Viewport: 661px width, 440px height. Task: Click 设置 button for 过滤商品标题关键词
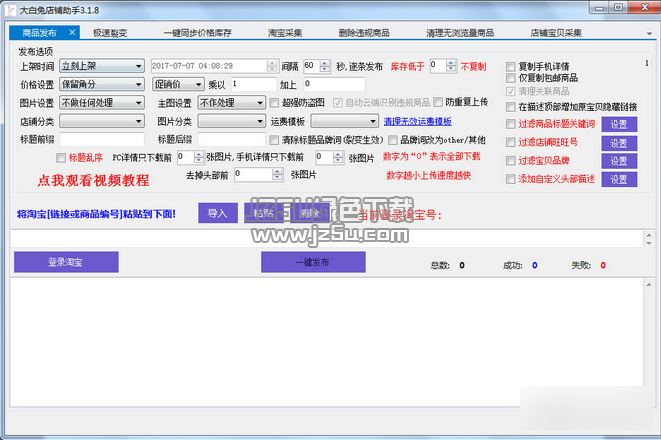tap(619, 124)
